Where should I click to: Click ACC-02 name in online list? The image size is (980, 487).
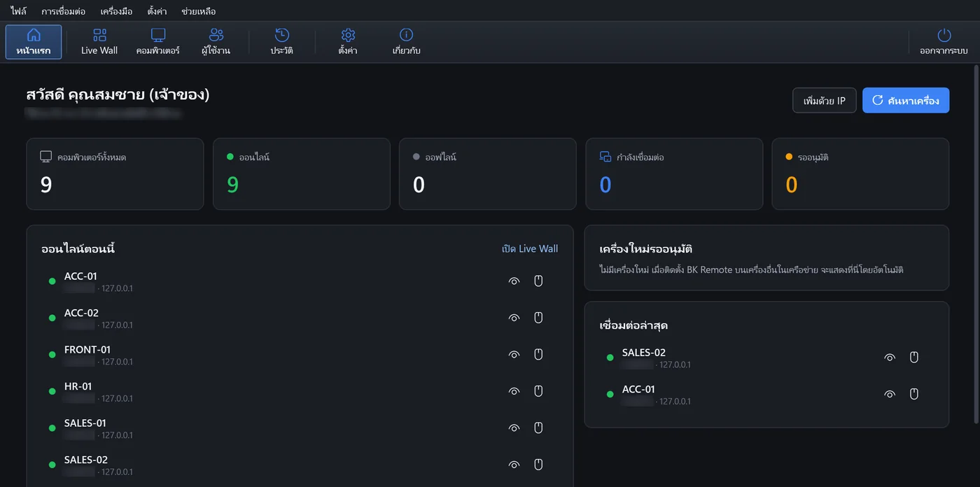pos(81,313)
